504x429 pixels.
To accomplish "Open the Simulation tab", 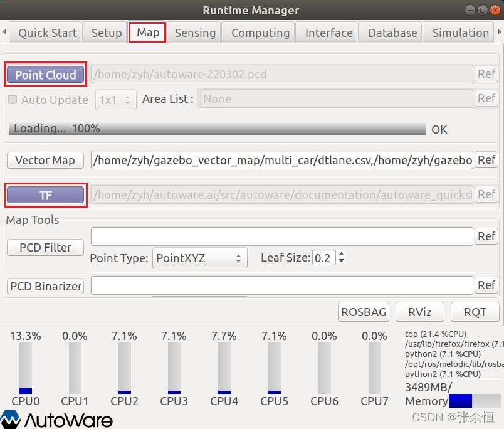I will [458, 33].
